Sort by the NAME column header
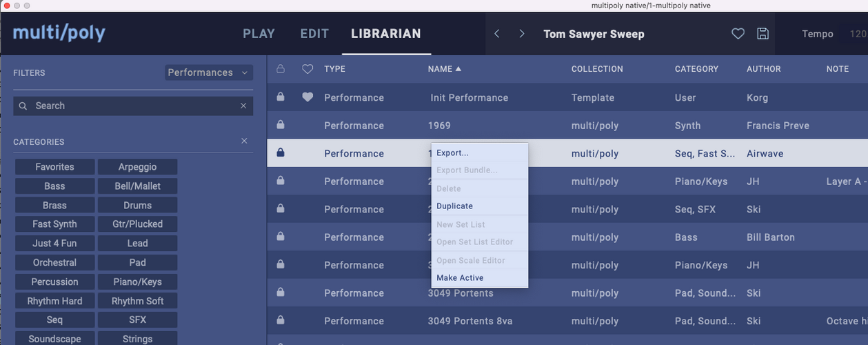Image resolution: width=868 pixels, height=345 pixels. 445,69
